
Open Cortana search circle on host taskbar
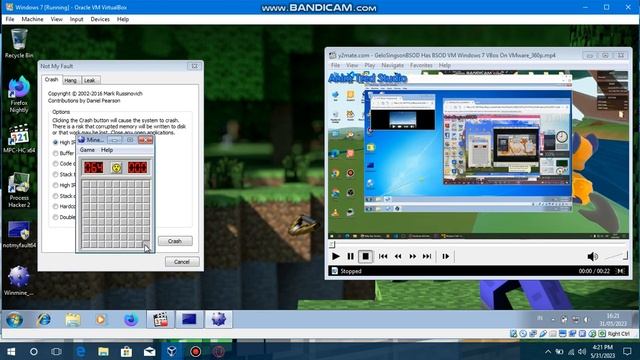click(34, 351)
